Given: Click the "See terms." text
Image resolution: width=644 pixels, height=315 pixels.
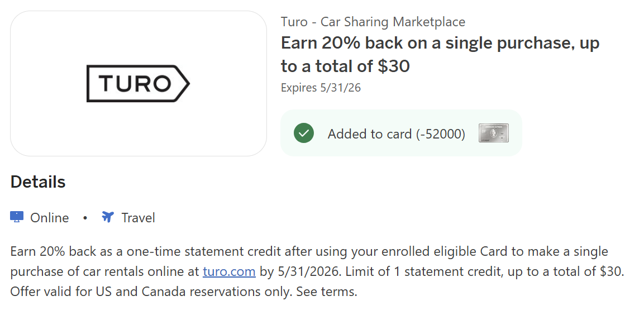Looking at the screenshot, I should 327,292.
